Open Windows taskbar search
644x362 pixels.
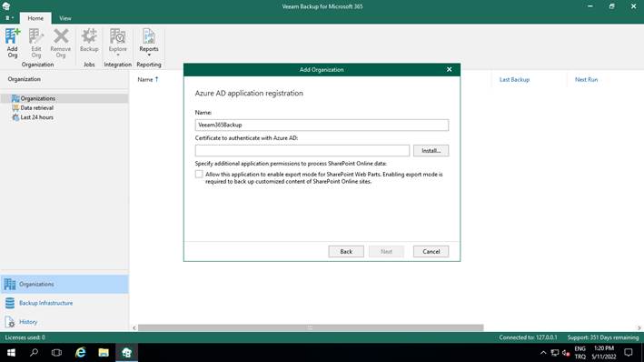(x=35, y=353)
